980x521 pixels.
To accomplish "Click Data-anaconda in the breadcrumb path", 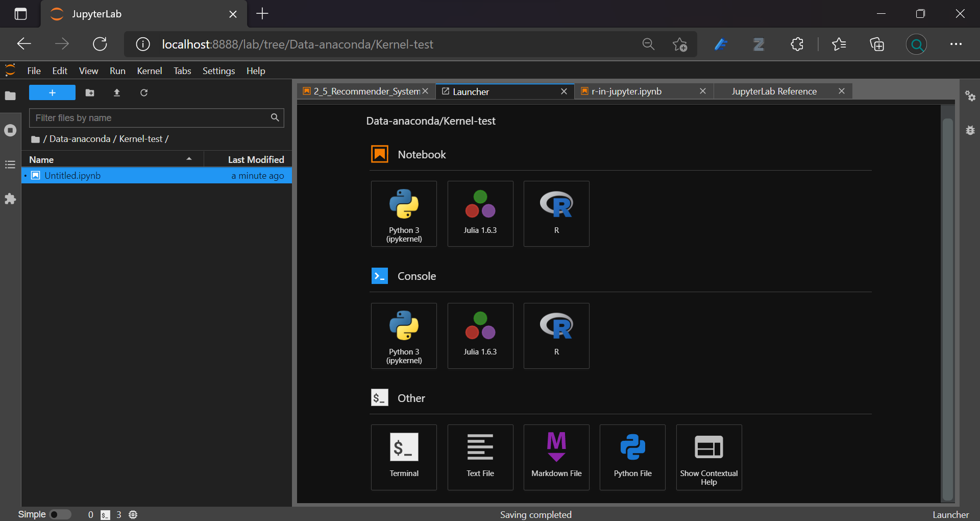I will coord(80,139).
